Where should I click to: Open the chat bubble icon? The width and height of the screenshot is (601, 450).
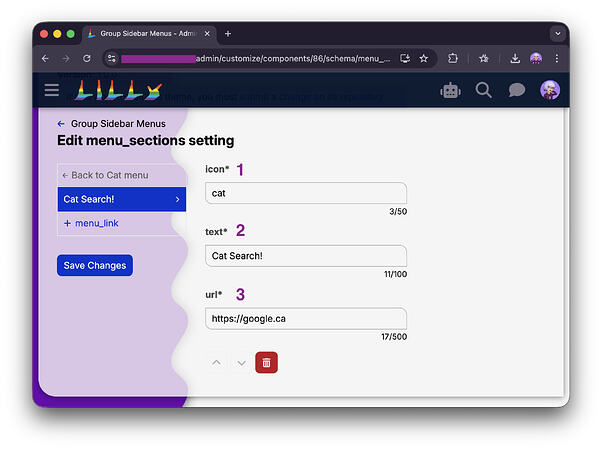point(516,90)
